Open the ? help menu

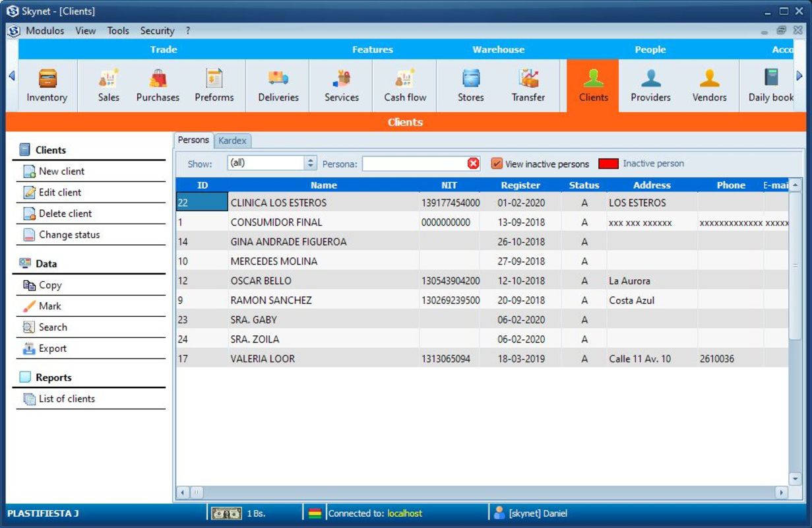pyautogui.click(x=188, y=31)
